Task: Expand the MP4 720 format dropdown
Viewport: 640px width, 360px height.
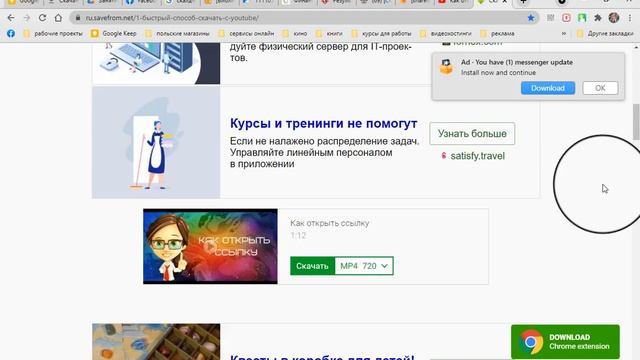Action: (364, 266)
